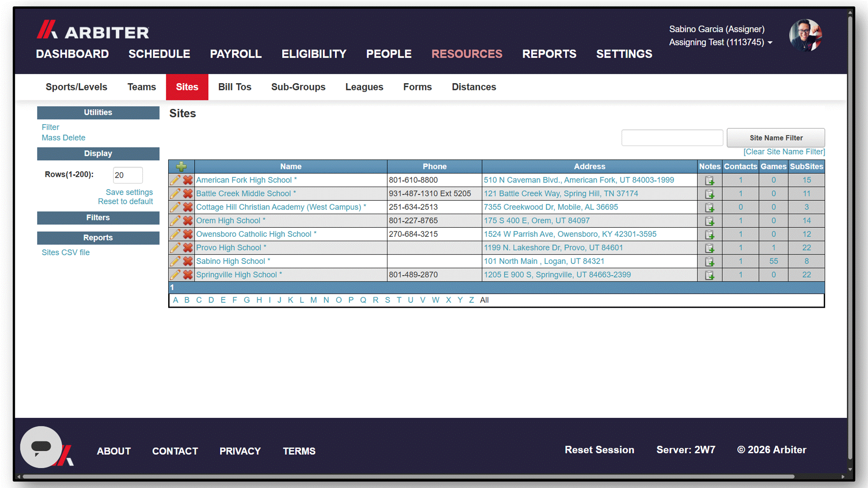Click Save settings link
868x488 pixels.
pos(129,192)
